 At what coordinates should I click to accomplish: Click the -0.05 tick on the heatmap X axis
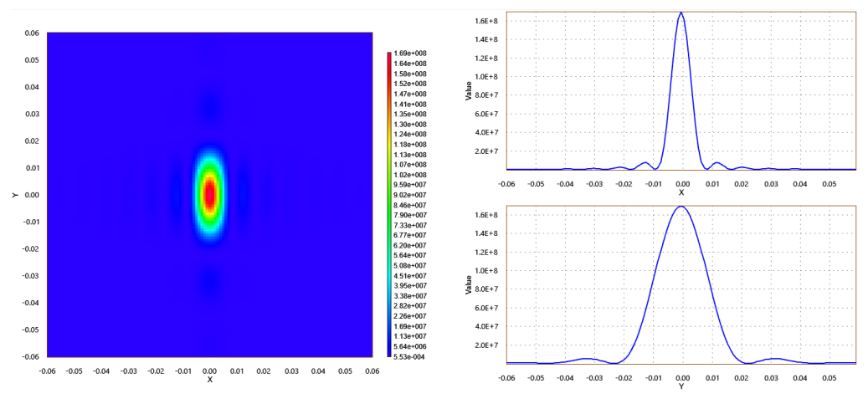(74, 370)
